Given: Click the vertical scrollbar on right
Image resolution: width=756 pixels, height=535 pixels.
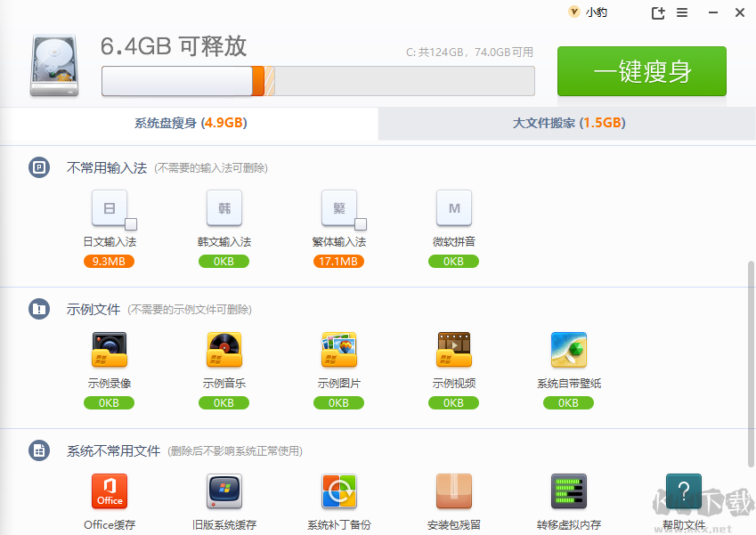Looking at the screenshot, I should 751,364.
